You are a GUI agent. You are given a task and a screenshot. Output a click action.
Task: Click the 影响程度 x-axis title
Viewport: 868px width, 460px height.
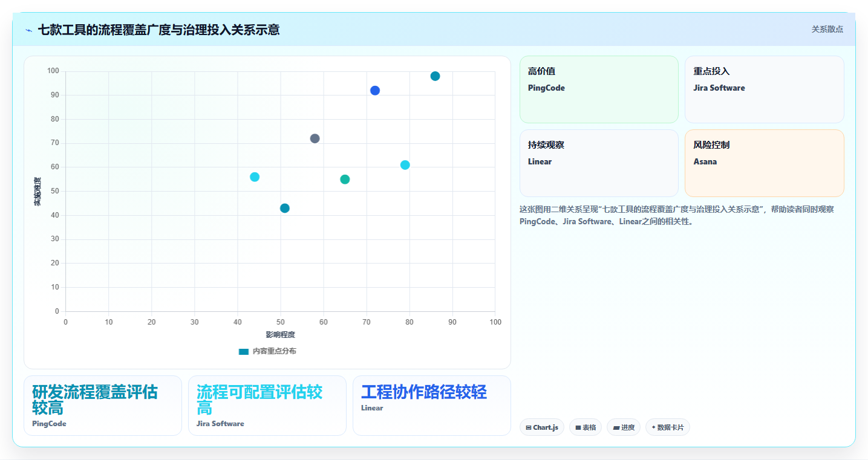pyautogui.click(x=280, y=335)
